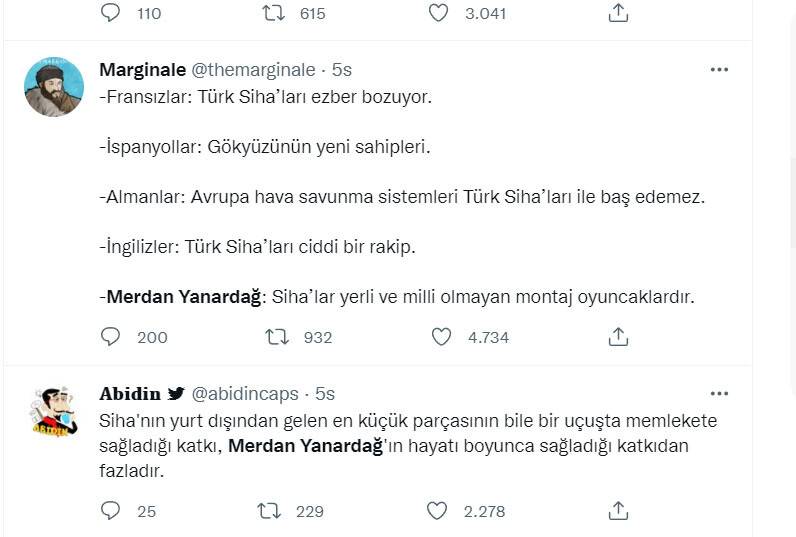Share the top tweet
Image resolution: width=796 pixels, height=537 pixels.
point(619,13)
